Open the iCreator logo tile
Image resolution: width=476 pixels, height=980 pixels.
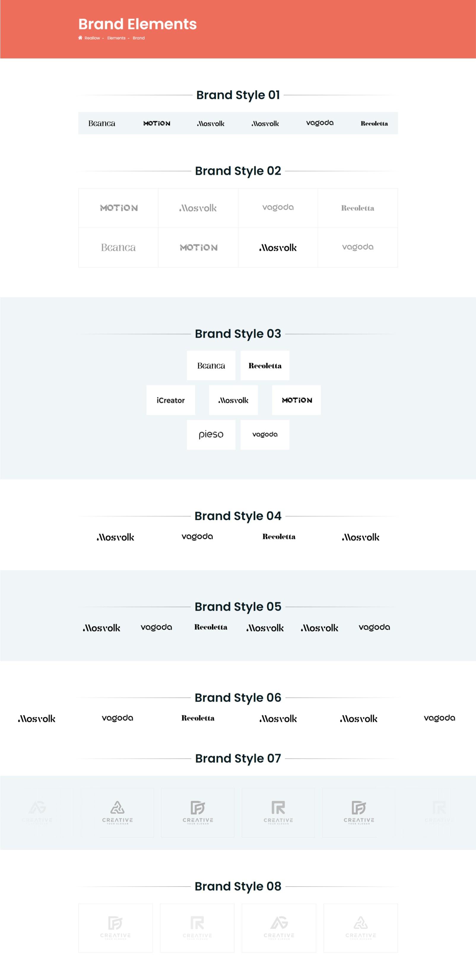(x=171, y=400)
